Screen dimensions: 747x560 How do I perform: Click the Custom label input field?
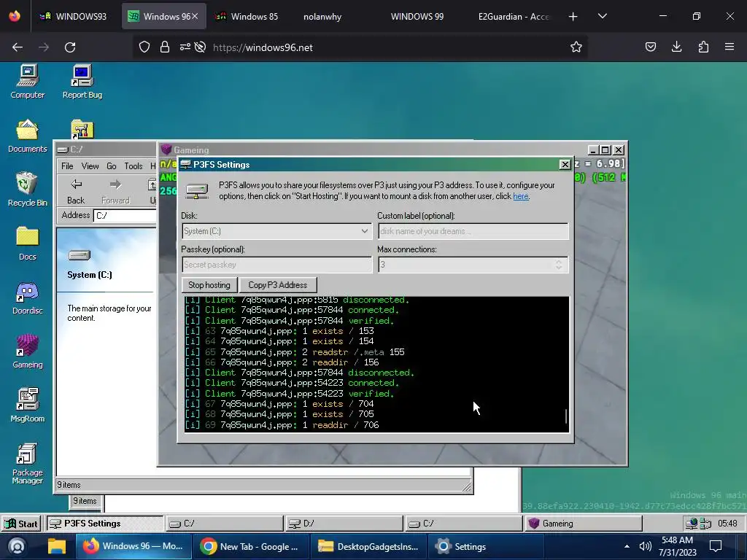pos(473,231)
